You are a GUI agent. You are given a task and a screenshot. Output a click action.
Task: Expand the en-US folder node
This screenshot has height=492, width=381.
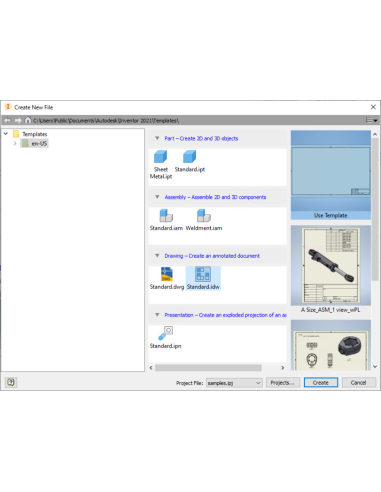click(x=15, y=143)
